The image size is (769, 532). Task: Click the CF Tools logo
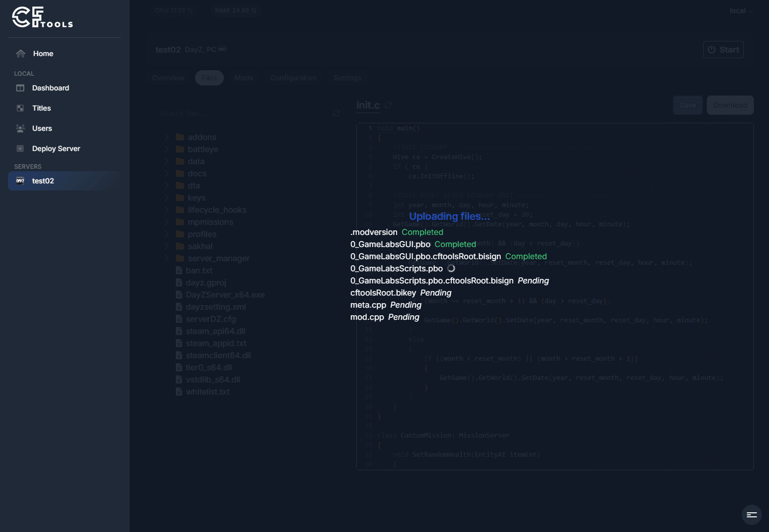coord(42,17)
